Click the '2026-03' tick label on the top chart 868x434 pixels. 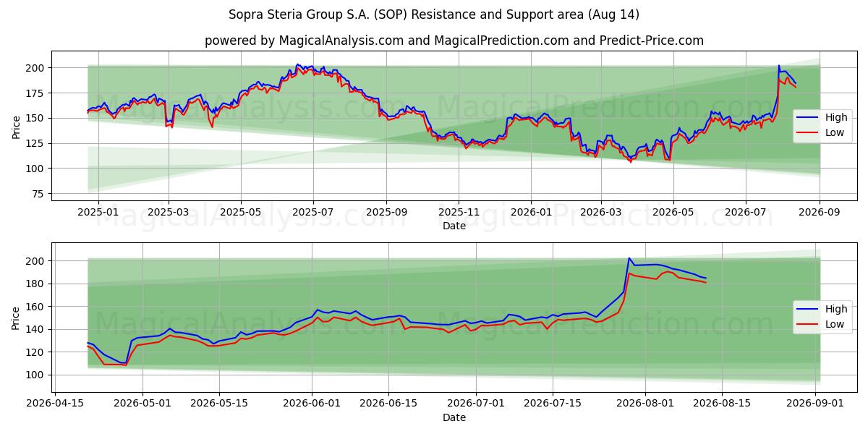601,212
